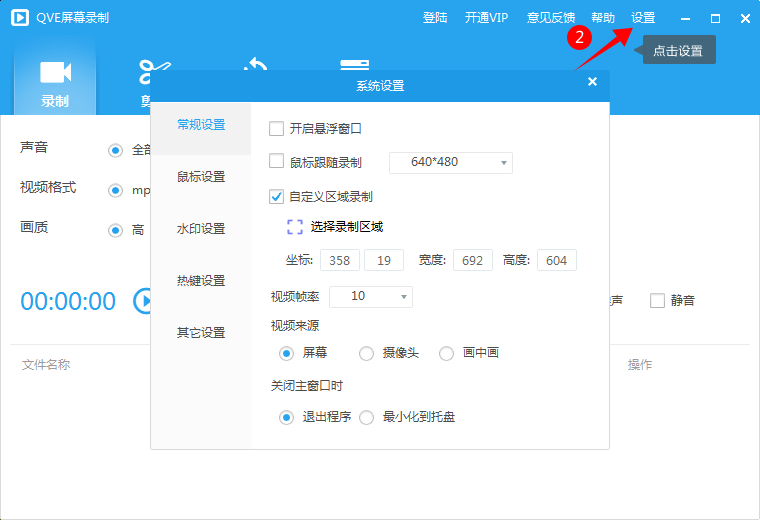Minimize the QVE window
This screenshot has height=520, width=760.
[x=685, y=18]
